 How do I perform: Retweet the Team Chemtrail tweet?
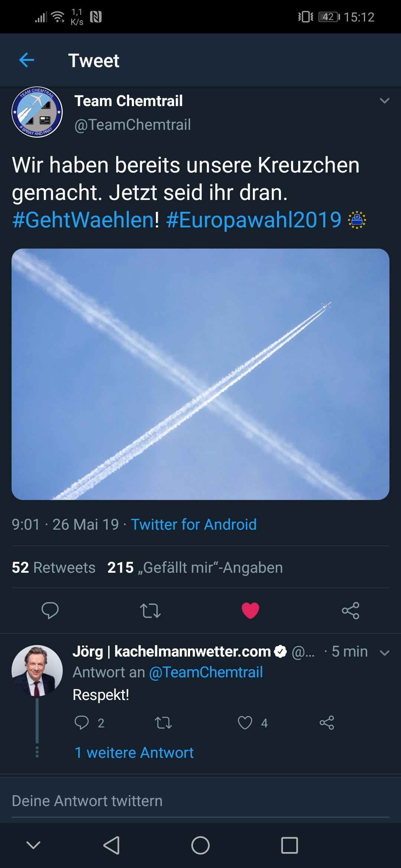(150, 611)
